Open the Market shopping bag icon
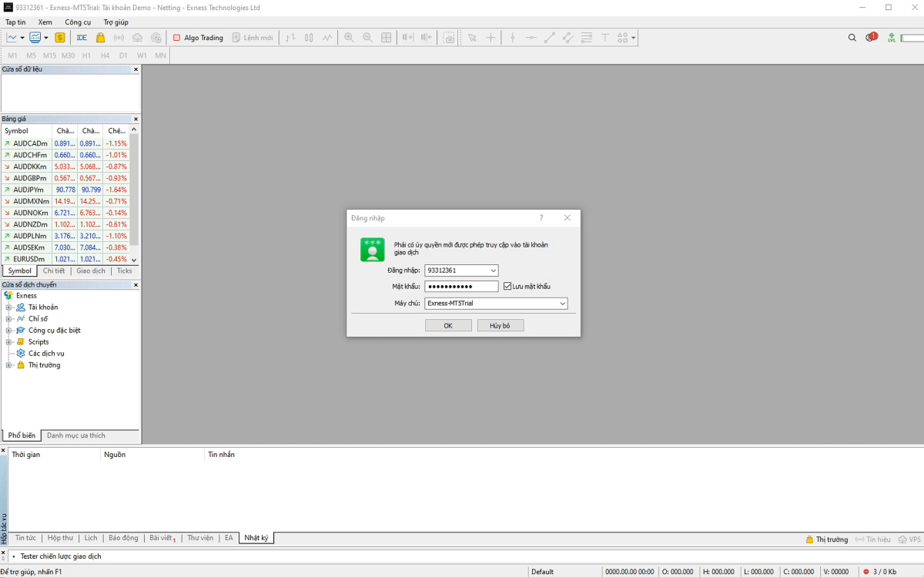Viewport: 924px width, 578px height. 101,37
